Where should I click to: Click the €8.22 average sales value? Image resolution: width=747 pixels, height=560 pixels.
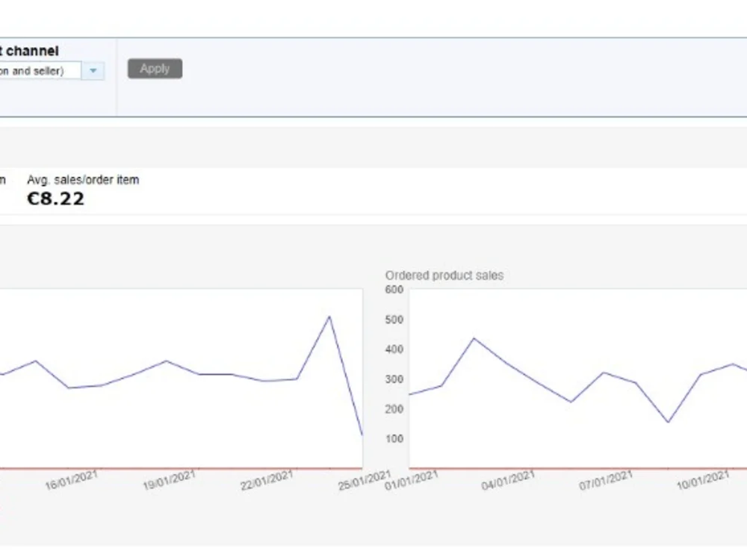56,199
